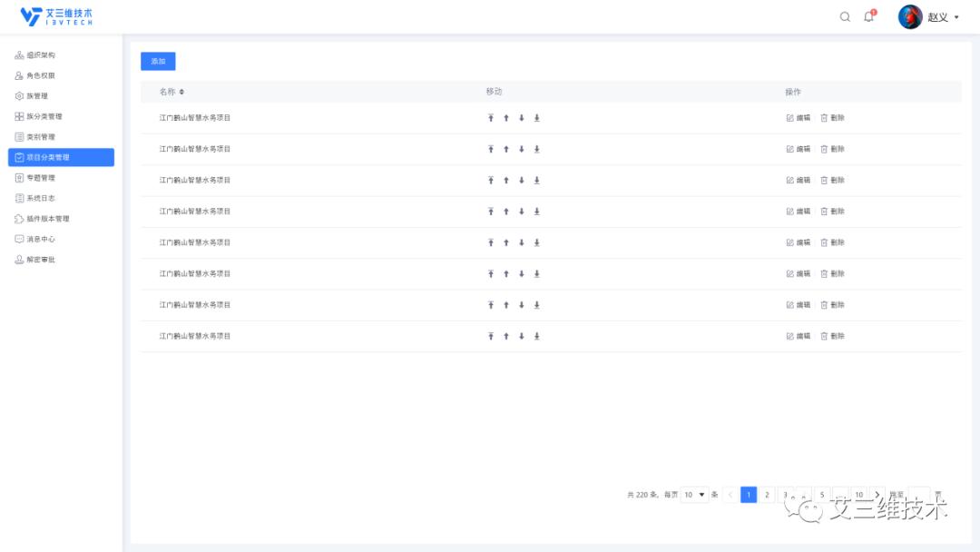Open notifications bell icon
Image resolution: width=980 pixels, height=552 pixels.
(x=868, y=16)
